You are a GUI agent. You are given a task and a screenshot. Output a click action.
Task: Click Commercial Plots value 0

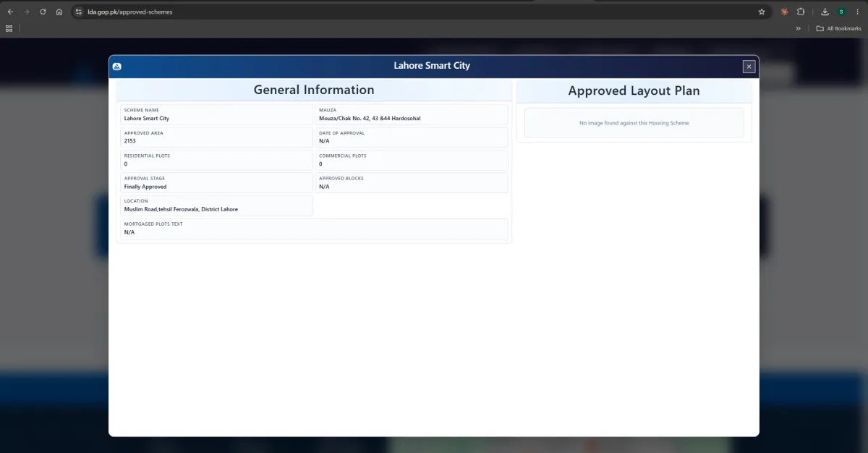tap(321, 164)
